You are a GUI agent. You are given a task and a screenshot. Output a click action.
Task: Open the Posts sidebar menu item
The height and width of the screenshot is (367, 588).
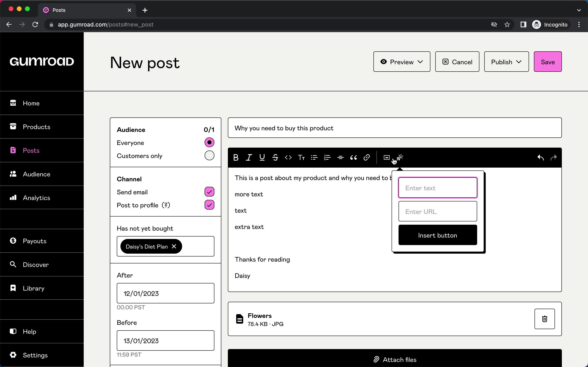[31, 150]
